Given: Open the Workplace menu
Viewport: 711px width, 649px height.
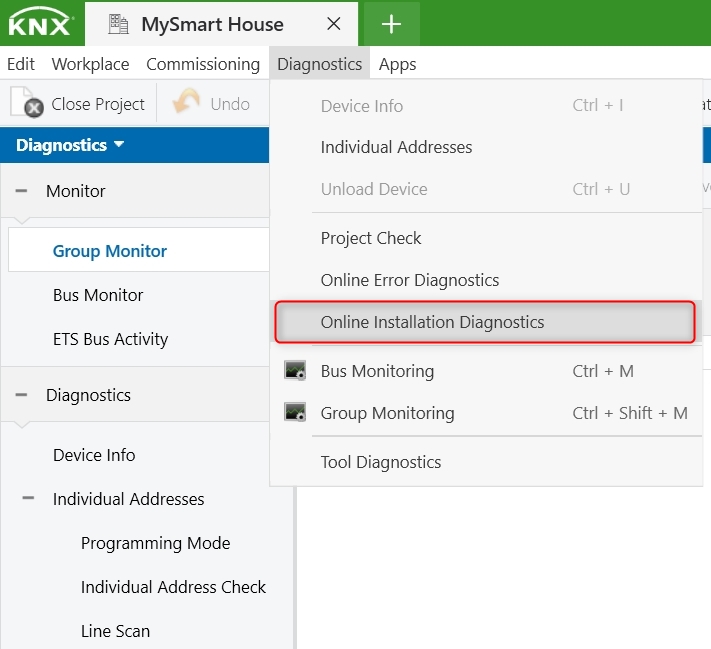Looking at the screenshot, I should pyautogui.click(x=90, y=64).
